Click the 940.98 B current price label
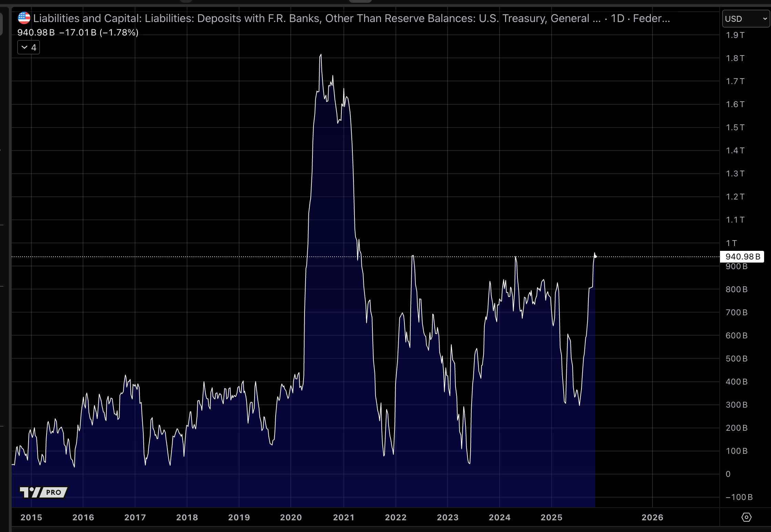The image size is (771, 532). pyautogui.click(x=742, y=257)
